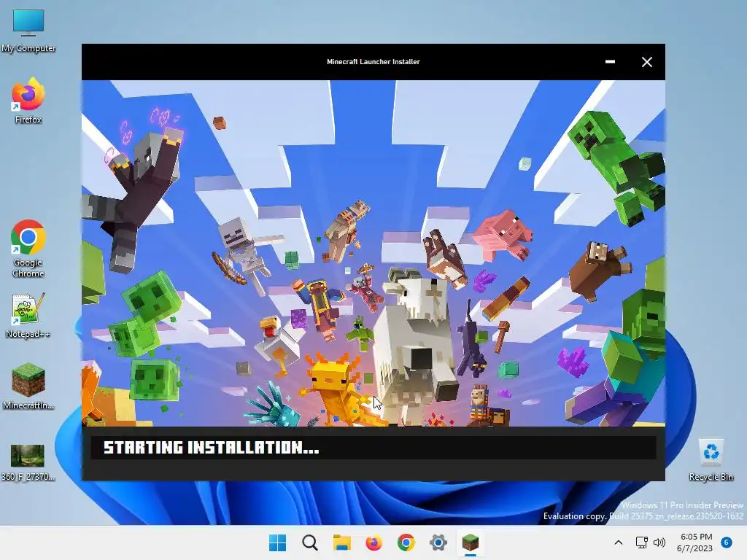Close the Minecraft Launcher Installer window
The width and height of the screenshot is (747, 560).
click(646, 62)
